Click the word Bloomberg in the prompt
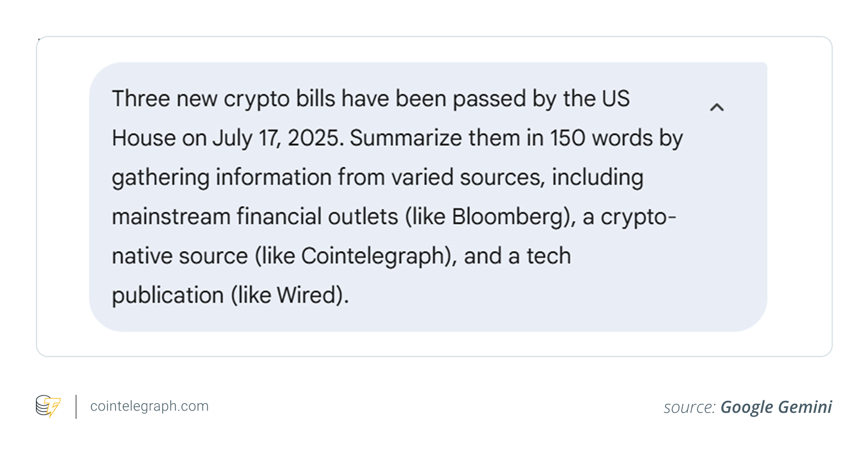Viewport: 868px width, 453px height. click(x=509, y=216)
